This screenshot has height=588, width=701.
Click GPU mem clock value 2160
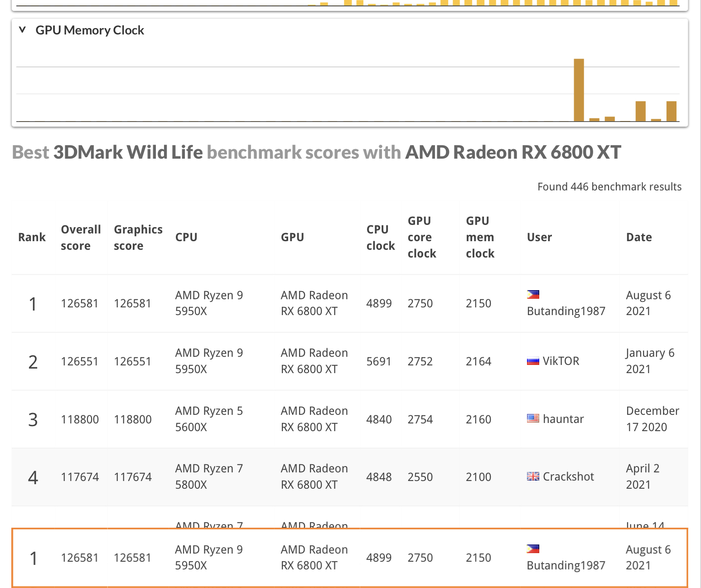tap(479, 419)
